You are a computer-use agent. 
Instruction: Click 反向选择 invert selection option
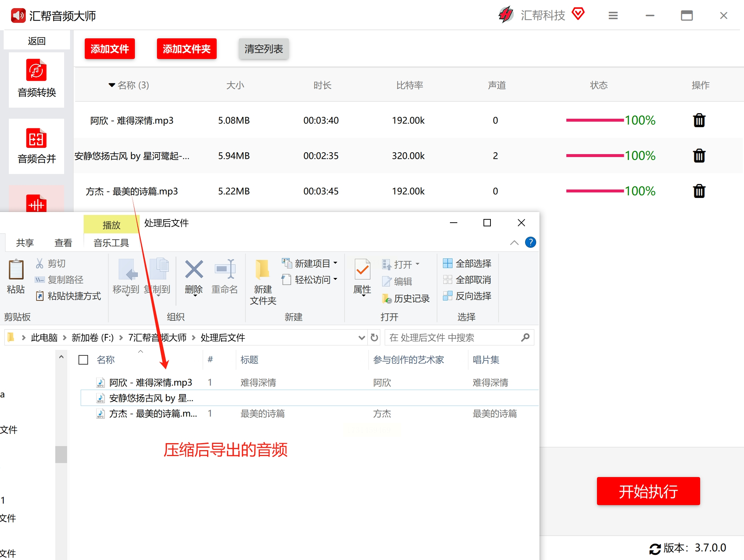[x=467, y=296]
